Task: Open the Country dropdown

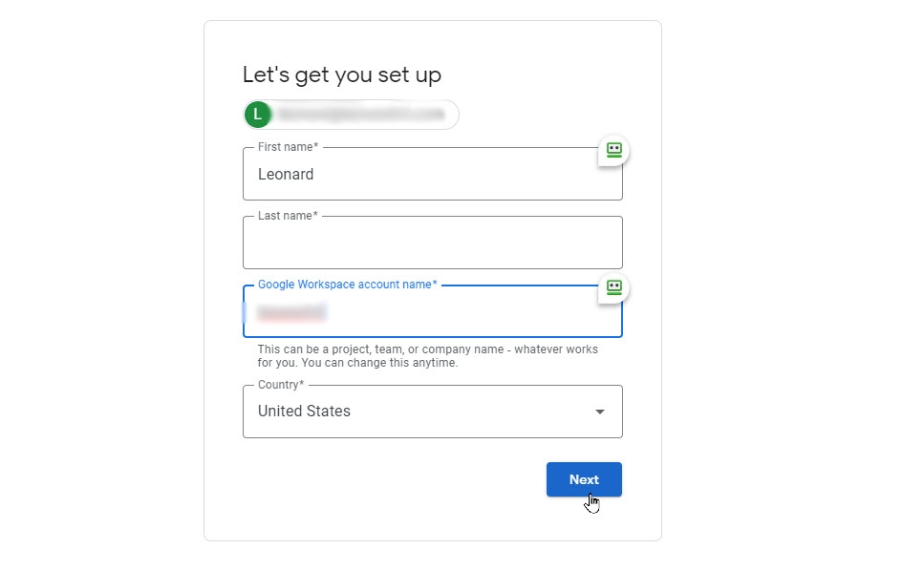Action: pos(432,411)
